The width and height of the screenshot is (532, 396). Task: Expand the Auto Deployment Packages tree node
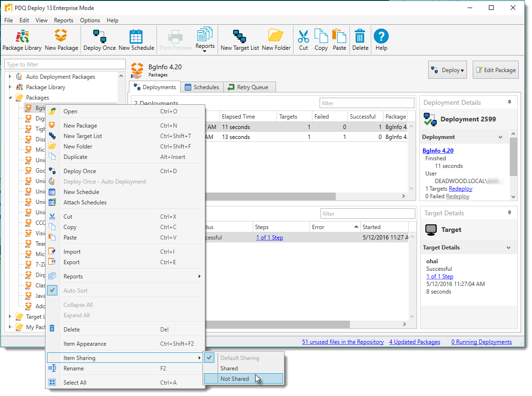10,77
